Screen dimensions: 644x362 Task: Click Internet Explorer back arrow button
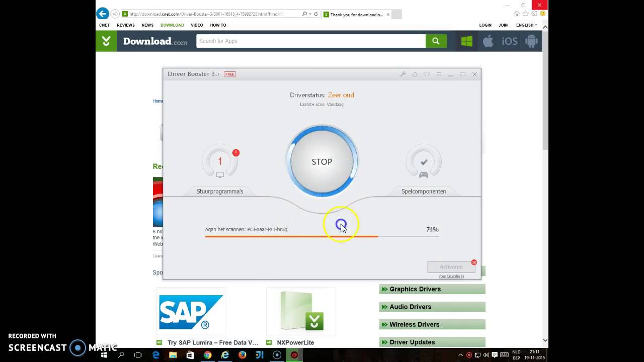point(103,14)
